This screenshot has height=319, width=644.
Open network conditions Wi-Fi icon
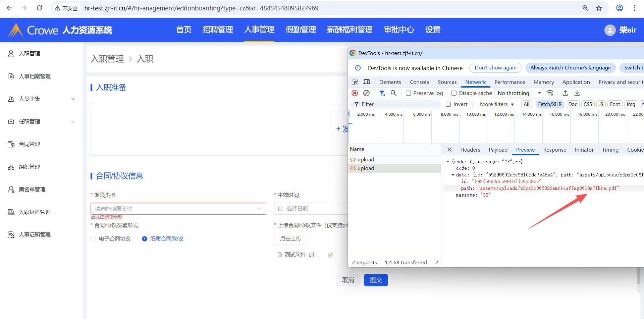pos(550,93)
